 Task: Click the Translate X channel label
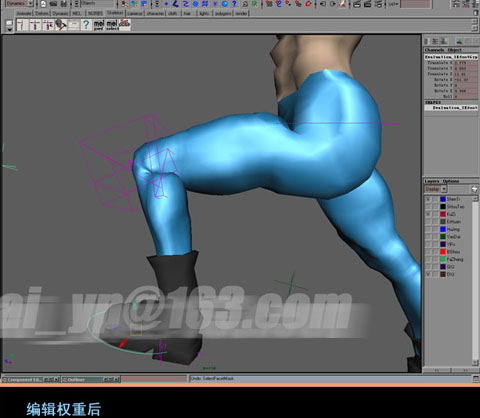click(440, 63)
